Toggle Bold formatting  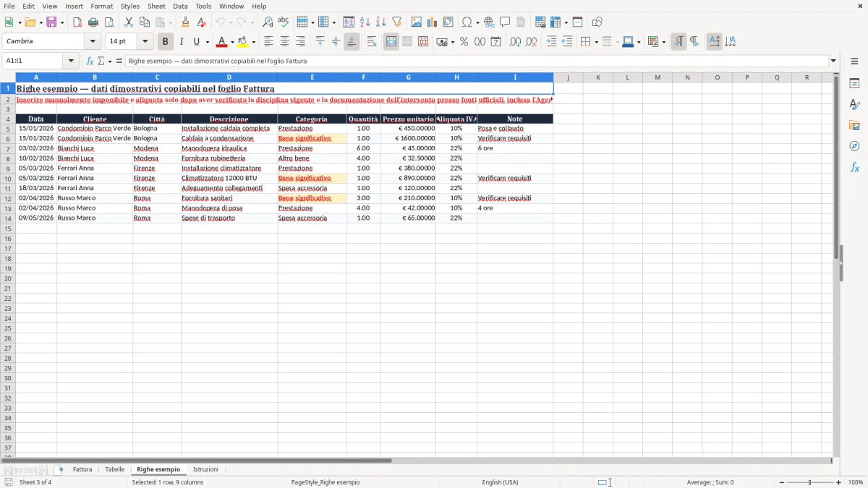(x=166, y=42)
